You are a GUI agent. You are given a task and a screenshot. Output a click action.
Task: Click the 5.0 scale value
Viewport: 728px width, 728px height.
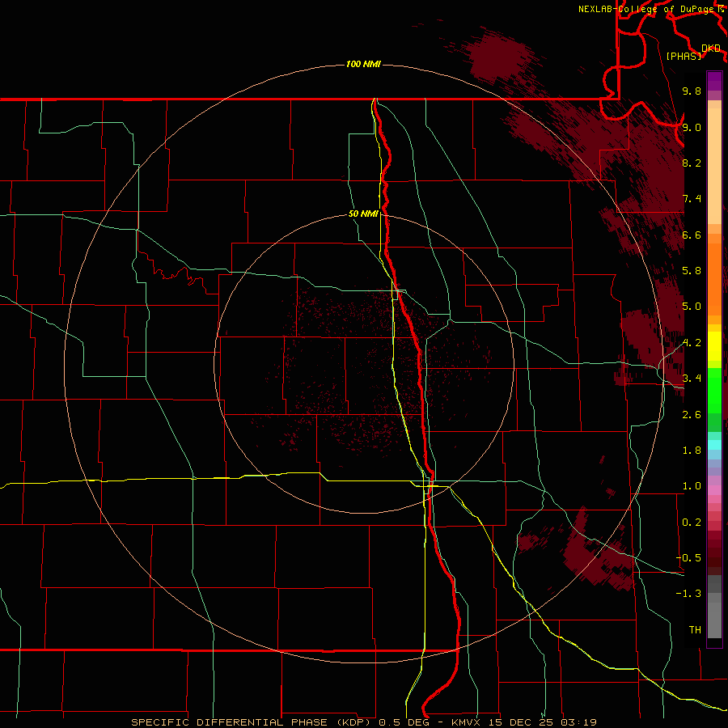click(692, 307)
